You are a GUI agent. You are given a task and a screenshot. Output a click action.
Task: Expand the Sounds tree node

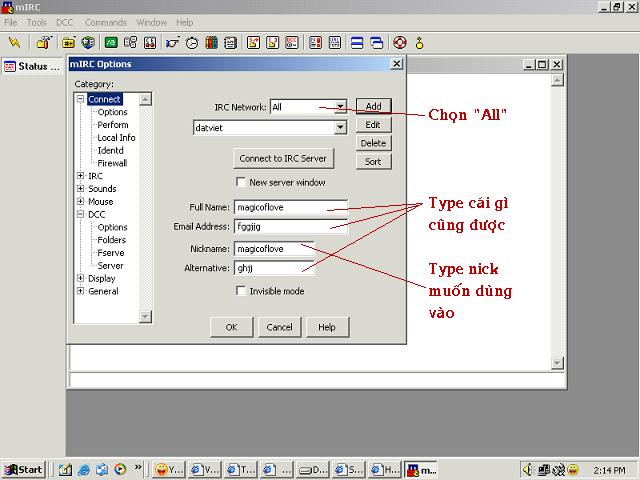pos(80,188)
